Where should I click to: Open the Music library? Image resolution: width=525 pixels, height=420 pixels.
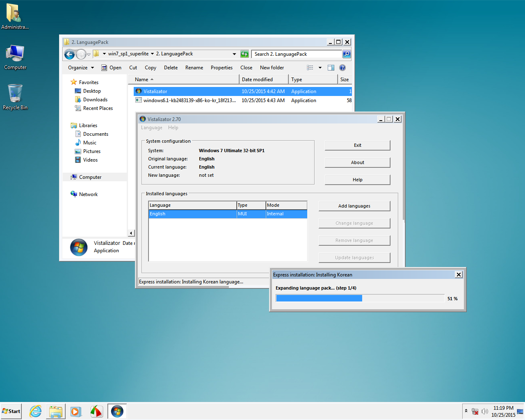click(x=85, y=143)
